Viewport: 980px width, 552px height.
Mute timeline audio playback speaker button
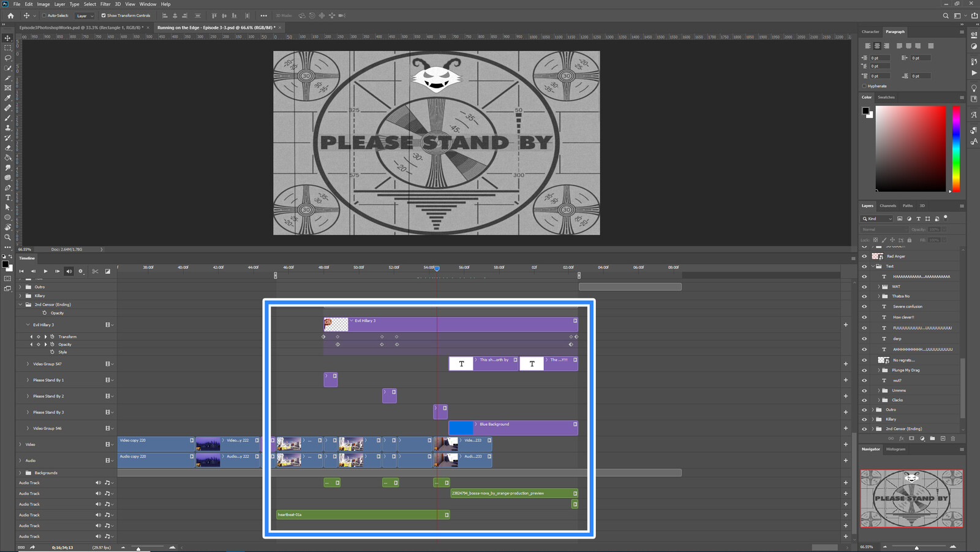pos(69,271)
